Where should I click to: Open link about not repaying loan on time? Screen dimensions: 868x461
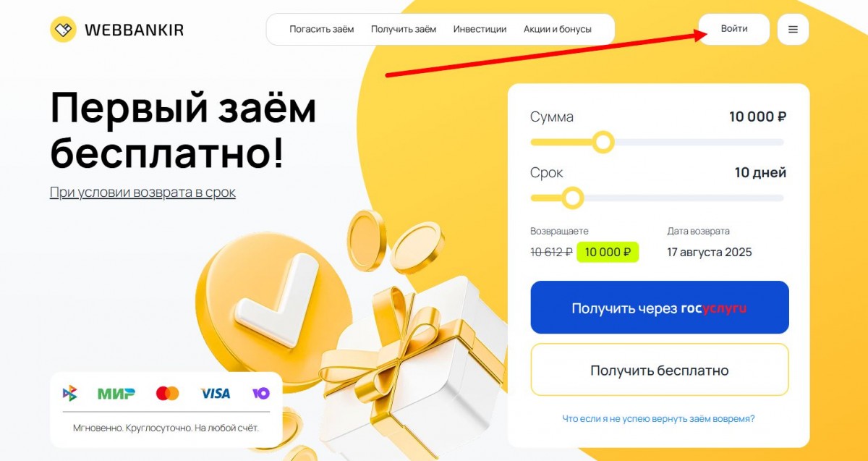(x=659, y=419)
